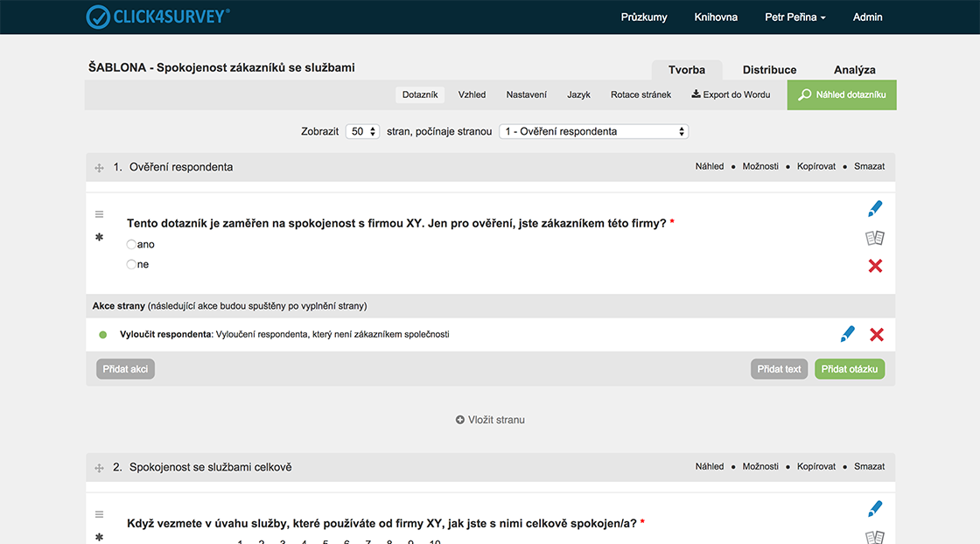The width and height of the screenshot is (980, 544).
Task: Click the Přidat otázku button
Action: coord(849,369)
